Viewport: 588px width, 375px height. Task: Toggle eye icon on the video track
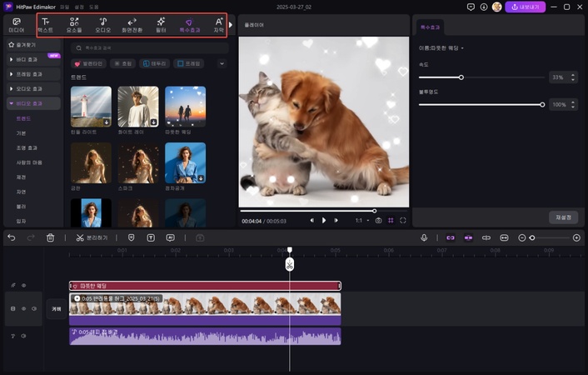point(23,308)
